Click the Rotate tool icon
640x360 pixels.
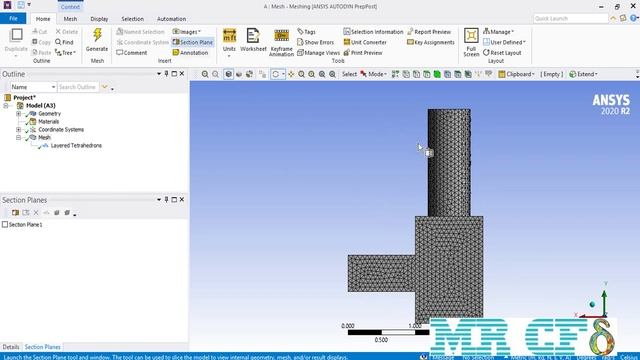(276, 74)
